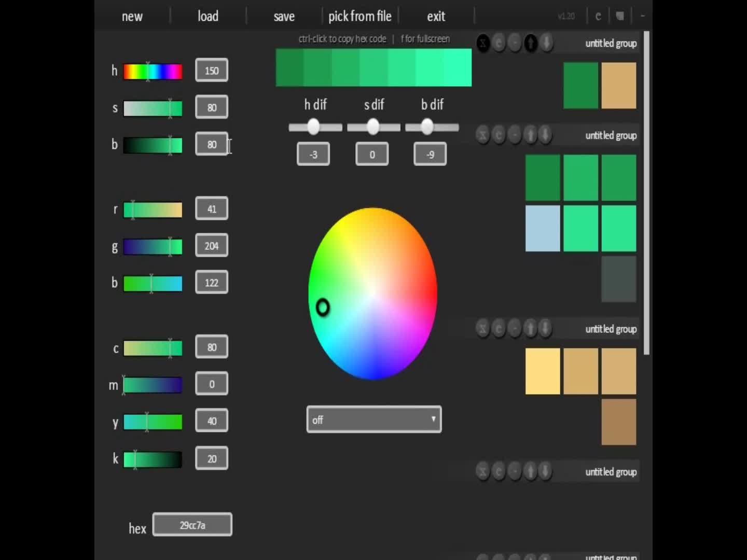This screenshot has width=747, height=560.
Task: Click the 'c' icon of topmost group
Action: [x=499, y=43]
